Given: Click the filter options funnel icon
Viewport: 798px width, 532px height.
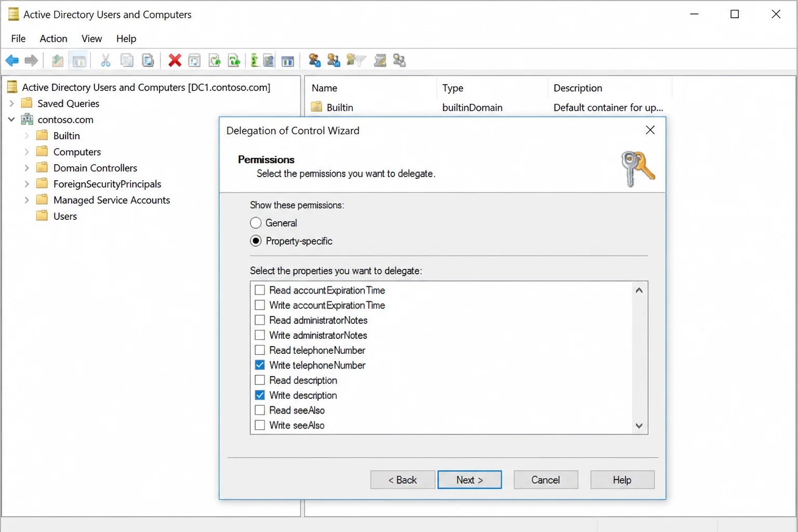Looking at the screenshot, I should (x=356, y=61).
